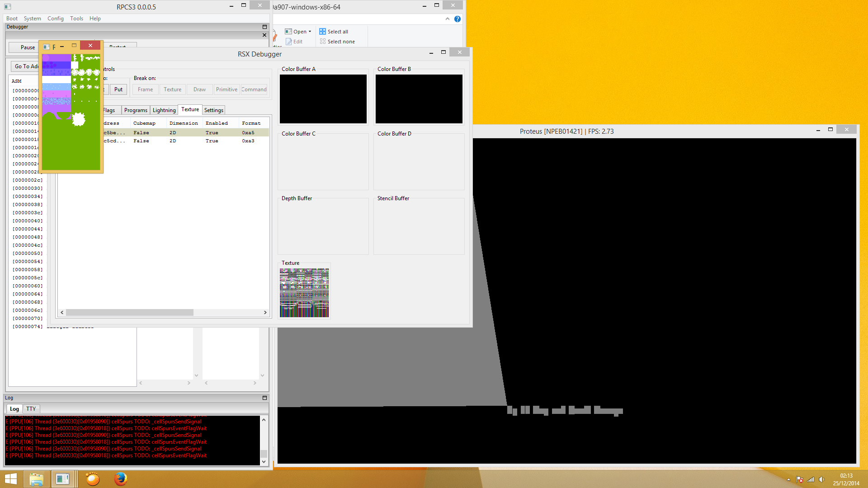The width and height of the screenshot is (868, 488).
Task: Float the Log panel with its dock icon
Action: (x=265, y=398)
